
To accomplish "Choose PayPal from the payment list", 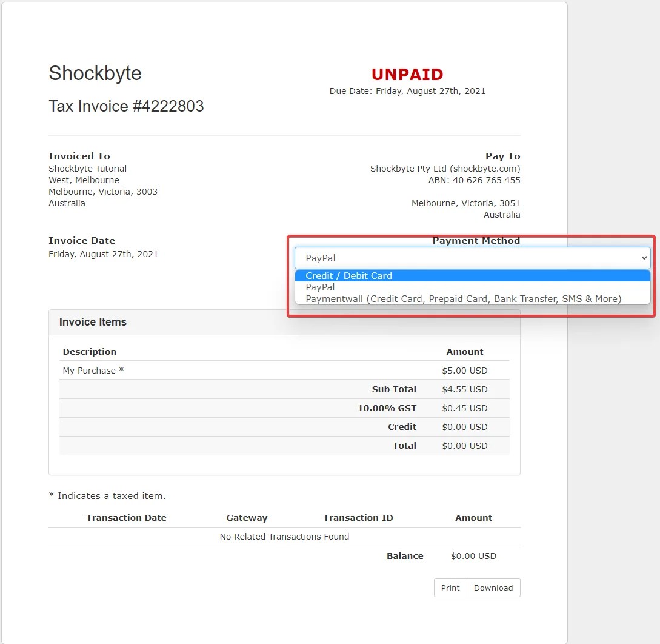I will [321, 287].
